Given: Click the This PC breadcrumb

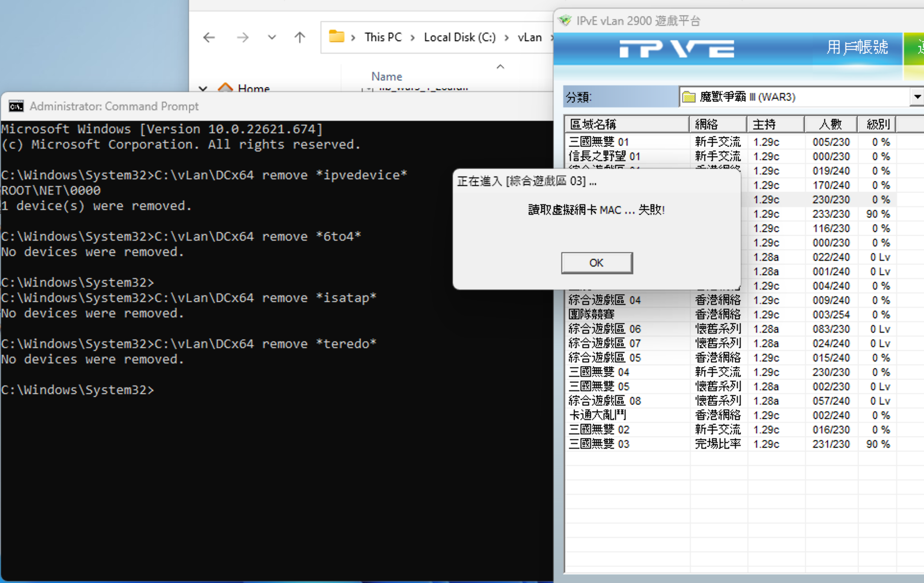Looking at the screenshot, I should (383, 37).
